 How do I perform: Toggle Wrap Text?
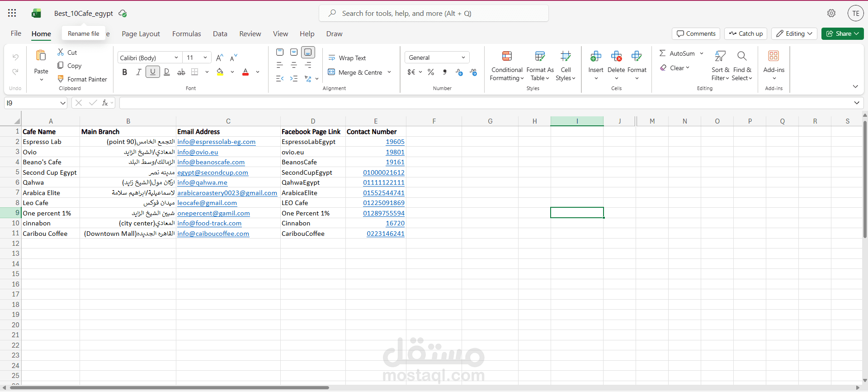[347, 57]
